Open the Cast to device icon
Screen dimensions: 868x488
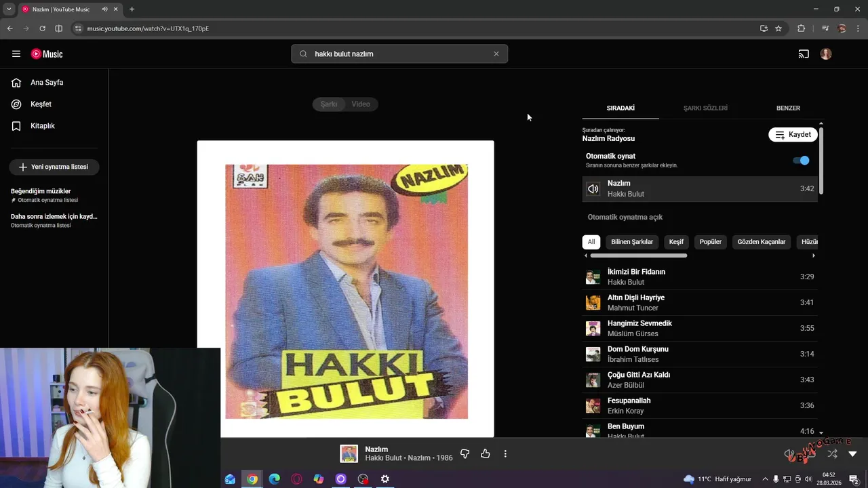click(804, 54)
